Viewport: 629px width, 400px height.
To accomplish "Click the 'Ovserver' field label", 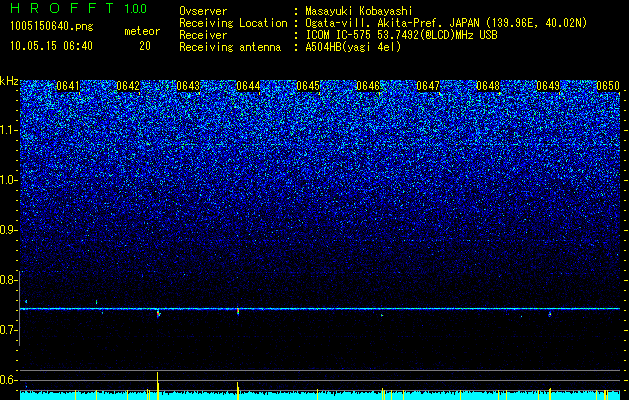I will click(x=203, y=11).
